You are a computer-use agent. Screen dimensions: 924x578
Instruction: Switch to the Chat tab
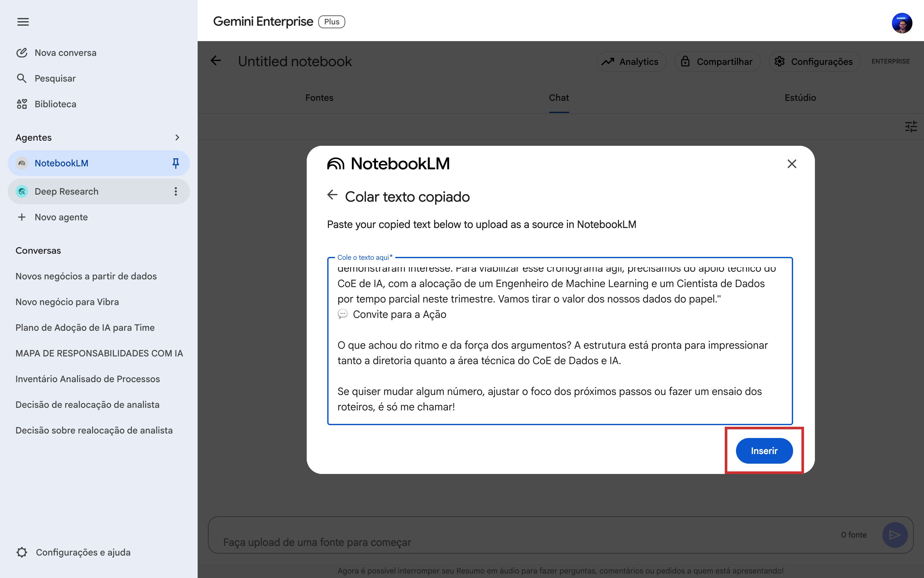pos(559,98)
